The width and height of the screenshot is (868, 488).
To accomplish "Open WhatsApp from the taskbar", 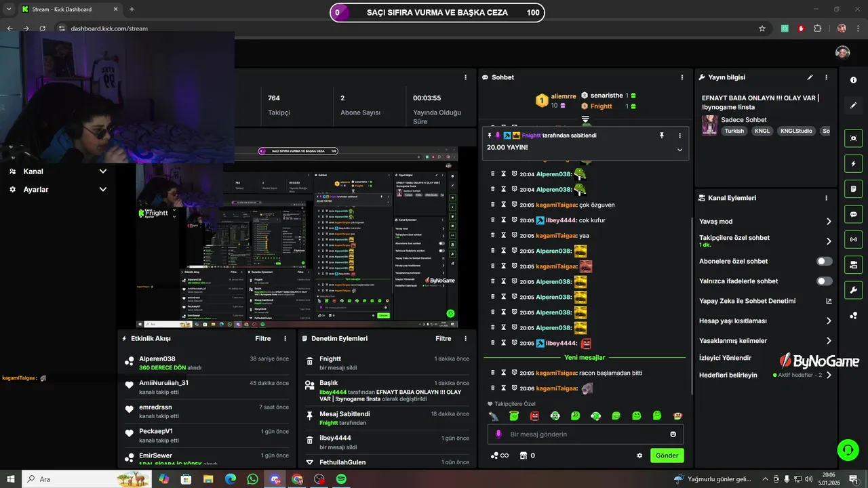I will tap(253, 479).
